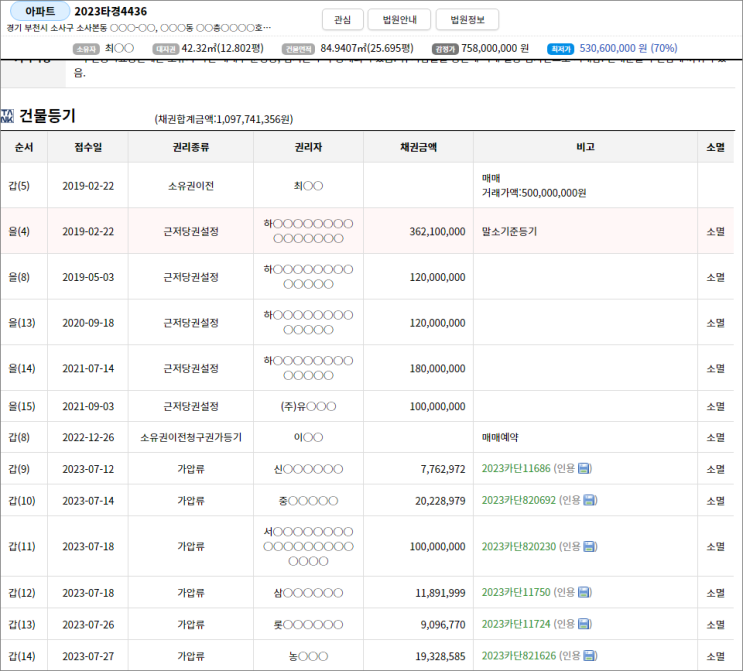This screenshot has width=743, height=671.
Task: Click the 법원정보 button
Action: 467,20
